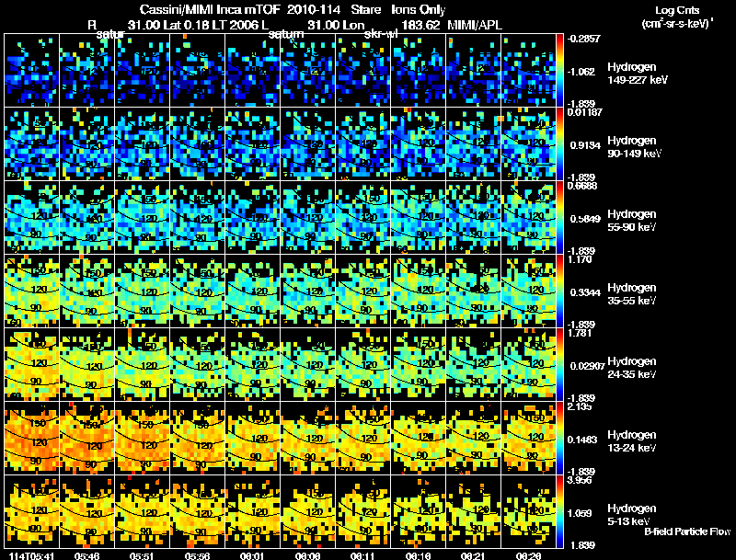This screenshot has height=560, width=736.
Task: Pick the color bar beside 24-35 keV row
Action: (559, 364)
